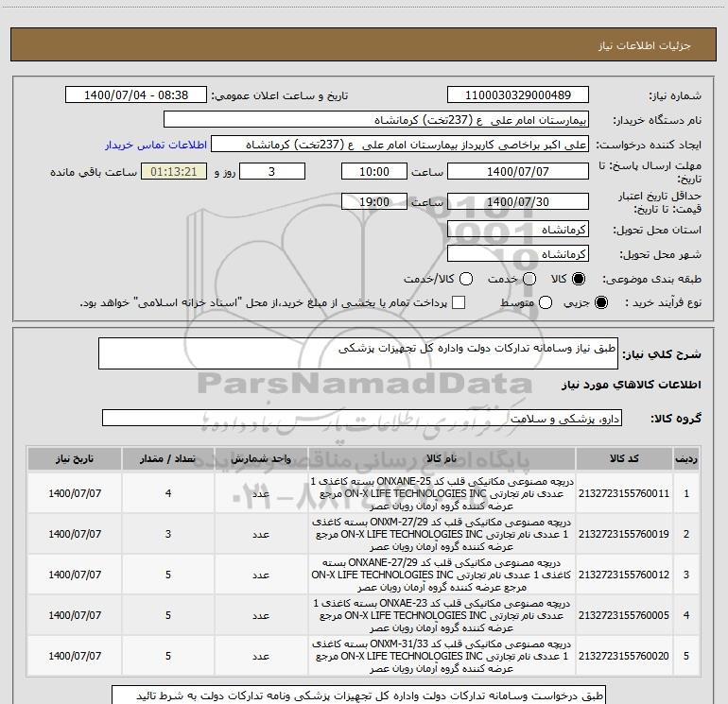The image size is (728, 704).
Task: Click the ONXM-31/33 product name cell
Action: pyautogui.click(x=442, y=656)
